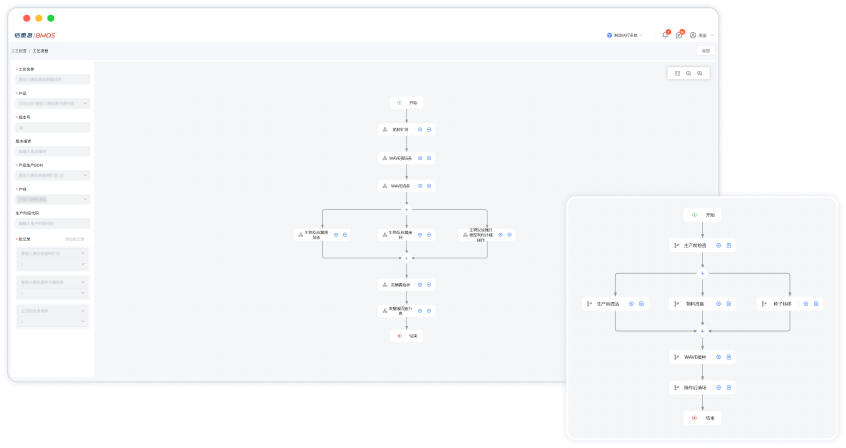The image size is (846, 448).
Task: Click the 开始 start node in main flowchart
Action: tap(407, 102)
